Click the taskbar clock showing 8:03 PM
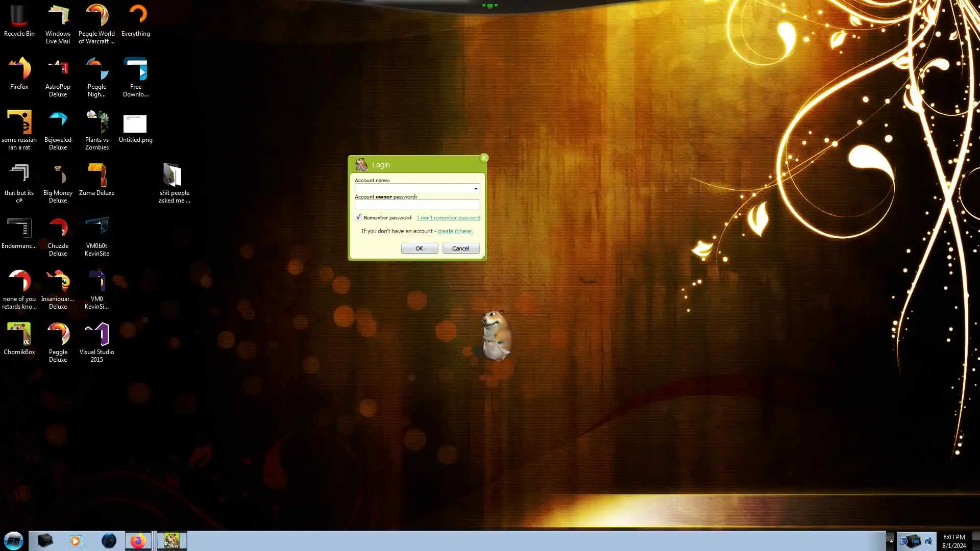This screenshot has width=980, height=551. (x=953, y=541)
